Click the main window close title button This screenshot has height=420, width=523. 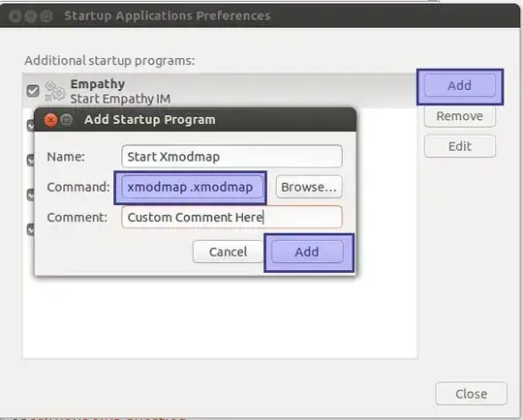[x=15, y=16]
